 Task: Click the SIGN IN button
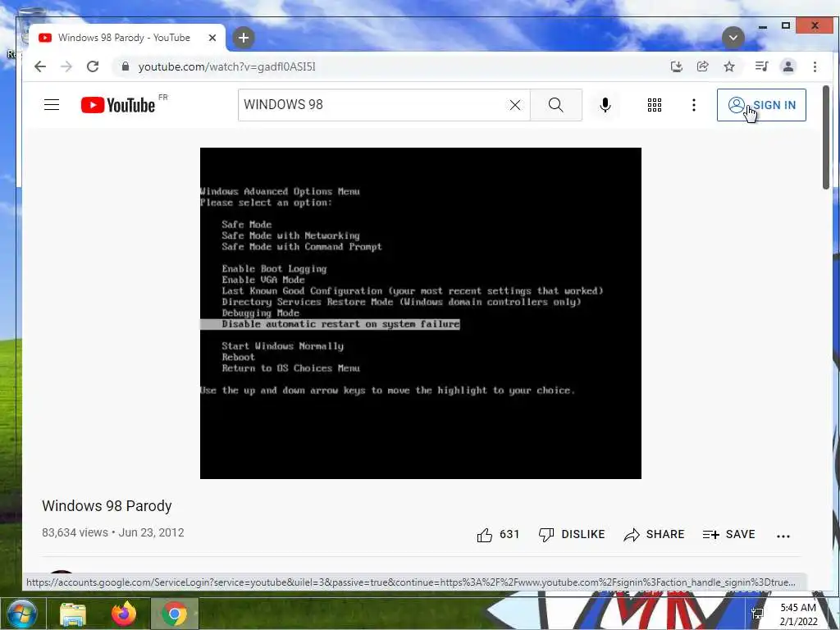[761, 105]
